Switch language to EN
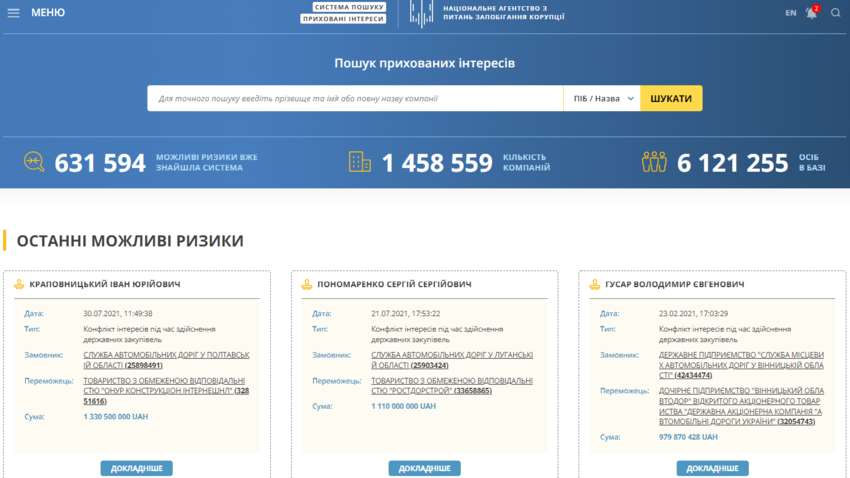The image size is (850, 478). pos(791,13)
